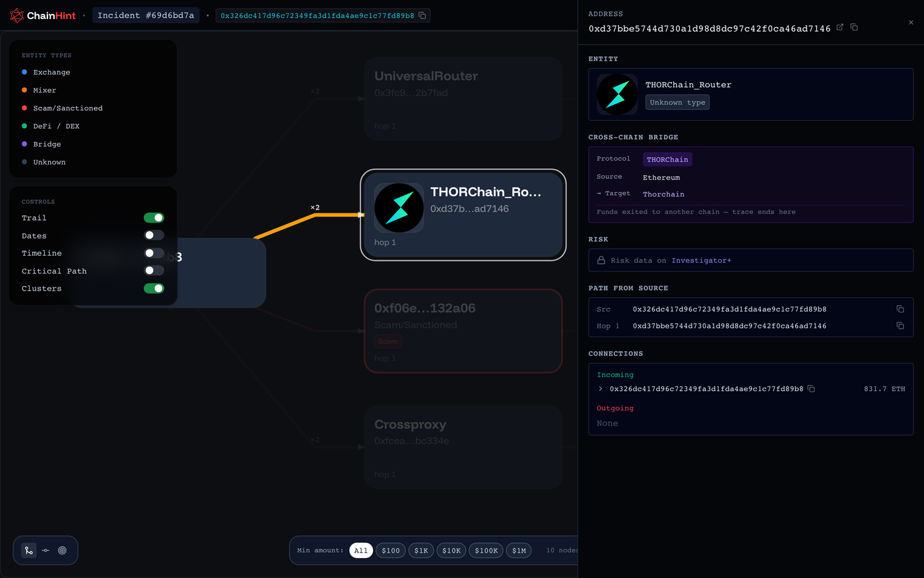Image resolution: width=924 pixels, height=578 pixels.
Task: Click the Src address 0x326dc417… in path
Action: 729,309
